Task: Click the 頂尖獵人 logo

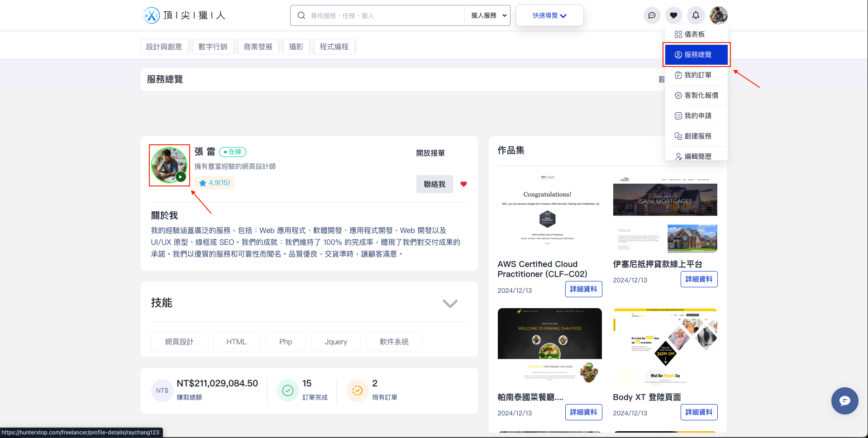Action: coord(184,15)
